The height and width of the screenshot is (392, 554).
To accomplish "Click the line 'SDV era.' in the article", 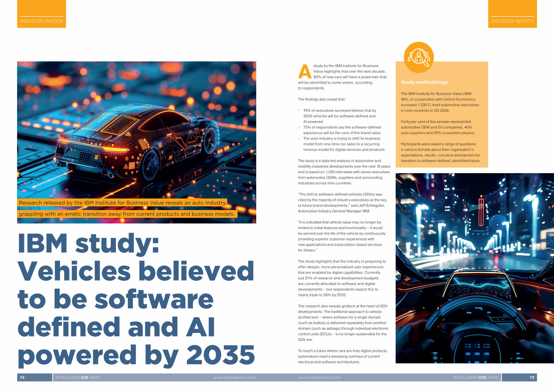I will pos(306,339).
